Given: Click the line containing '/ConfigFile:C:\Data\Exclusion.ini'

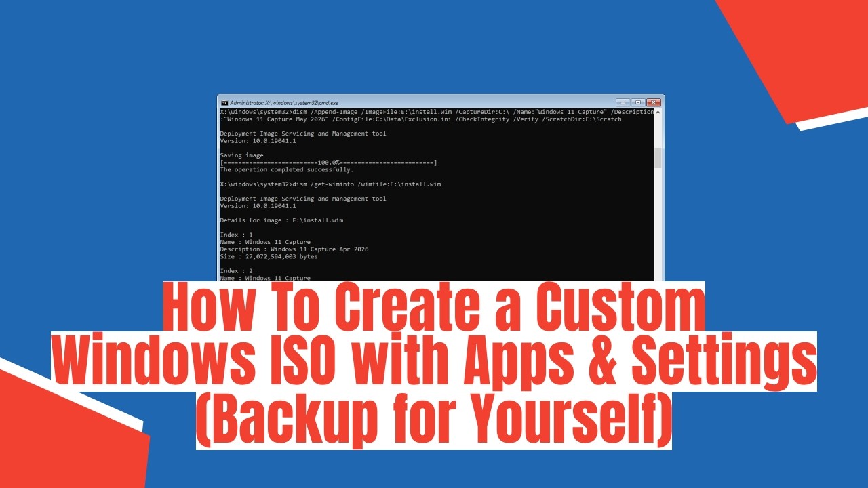Looking at the screenshot, I should coord(420,119).
